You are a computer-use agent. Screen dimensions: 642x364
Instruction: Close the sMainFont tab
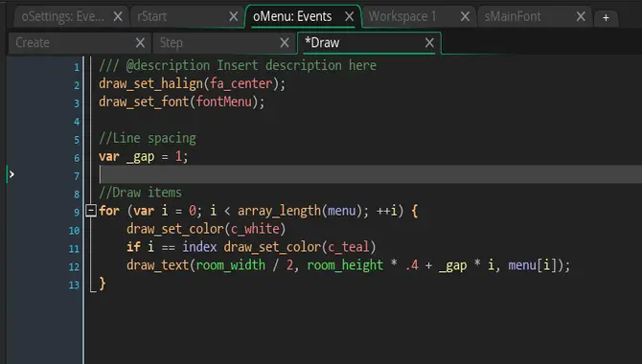point(581,17)
